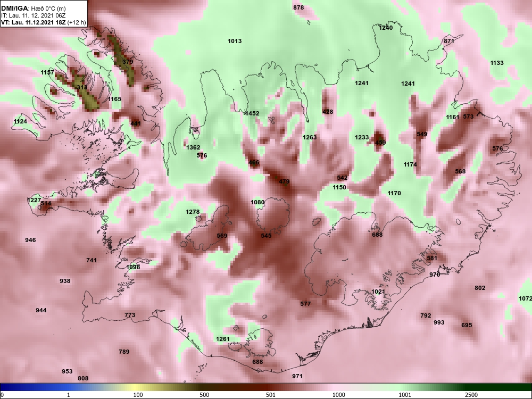Image resolution: width=532 pixels, height=399 pixels.
Task: Click the color scale label '1001'
Action: pos(405,395)
